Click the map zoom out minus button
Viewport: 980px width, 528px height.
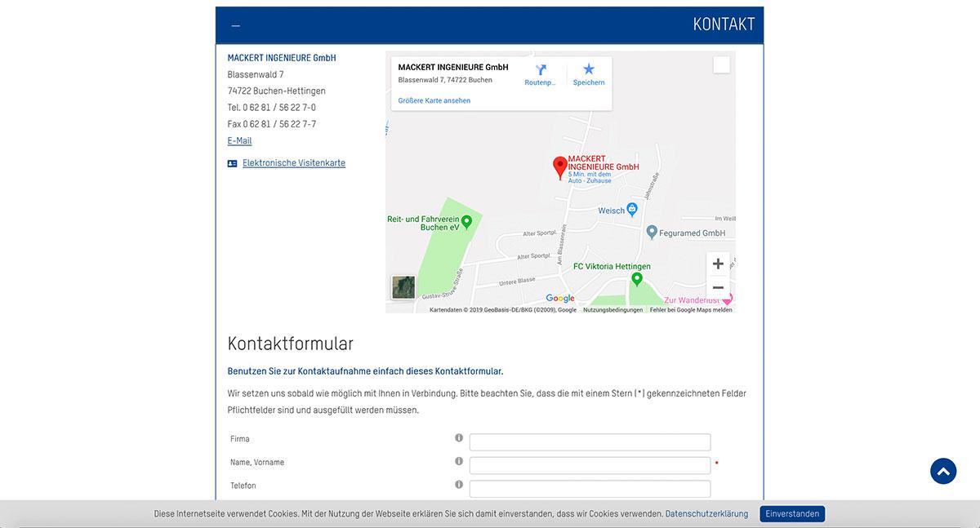(718, 287)
